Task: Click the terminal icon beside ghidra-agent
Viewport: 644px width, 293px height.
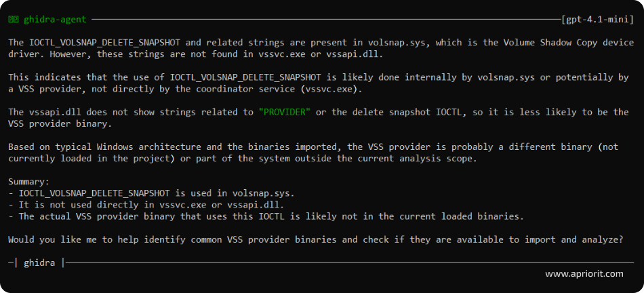Action: point(14,20)
